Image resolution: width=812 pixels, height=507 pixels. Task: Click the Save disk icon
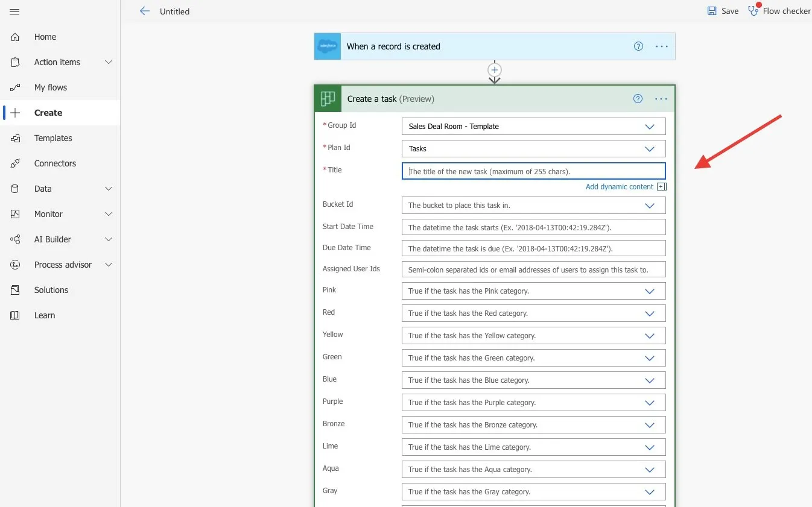pos(712,11)
